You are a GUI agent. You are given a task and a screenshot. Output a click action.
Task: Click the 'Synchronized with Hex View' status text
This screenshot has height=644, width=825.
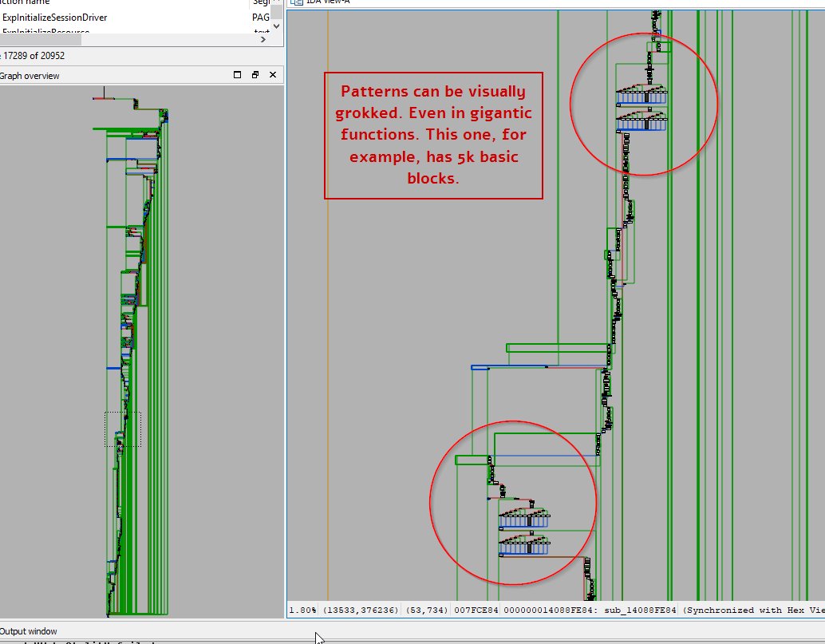tap(753, 610)
